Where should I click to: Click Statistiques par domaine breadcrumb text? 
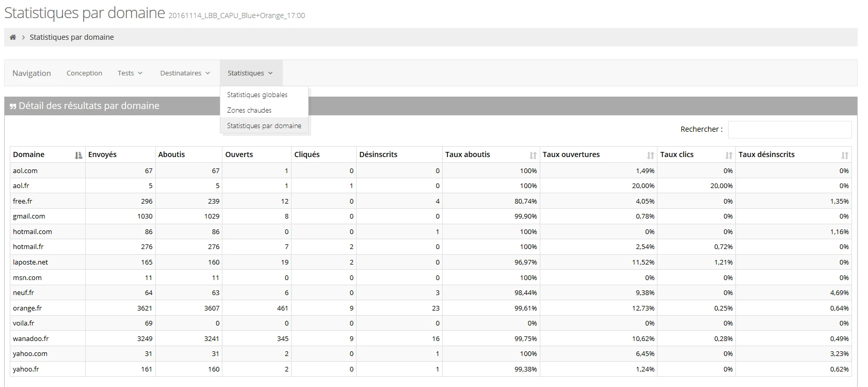(72, 37)
